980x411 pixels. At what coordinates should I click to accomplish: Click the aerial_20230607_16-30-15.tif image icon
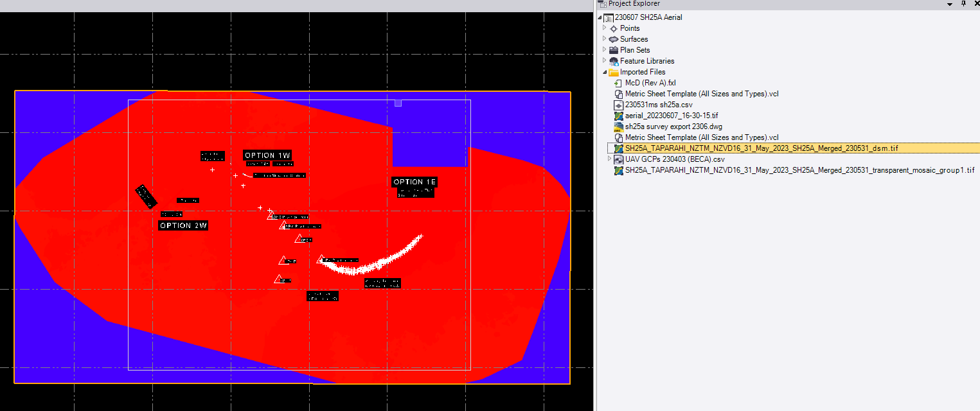619,116
